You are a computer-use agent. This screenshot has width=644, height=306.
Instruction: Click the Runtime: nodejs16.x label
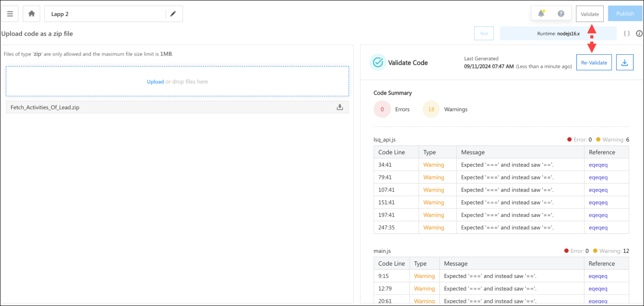pos(558,33)
